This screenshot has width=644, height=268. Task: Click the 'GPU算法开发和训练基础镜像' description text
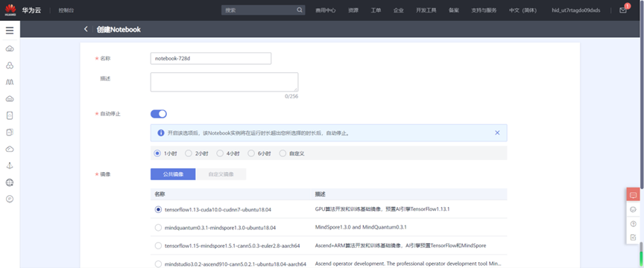(382, 209)
